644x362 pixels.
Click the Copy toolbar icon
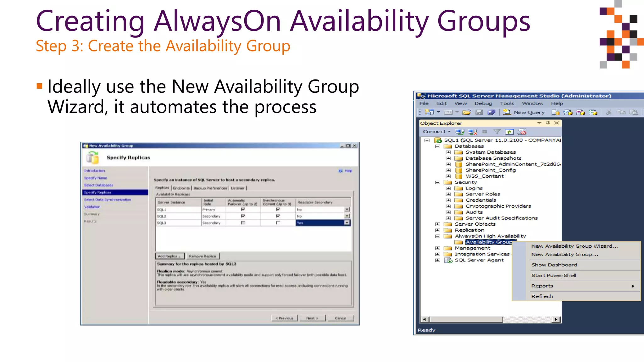click(x=621, y=112)
